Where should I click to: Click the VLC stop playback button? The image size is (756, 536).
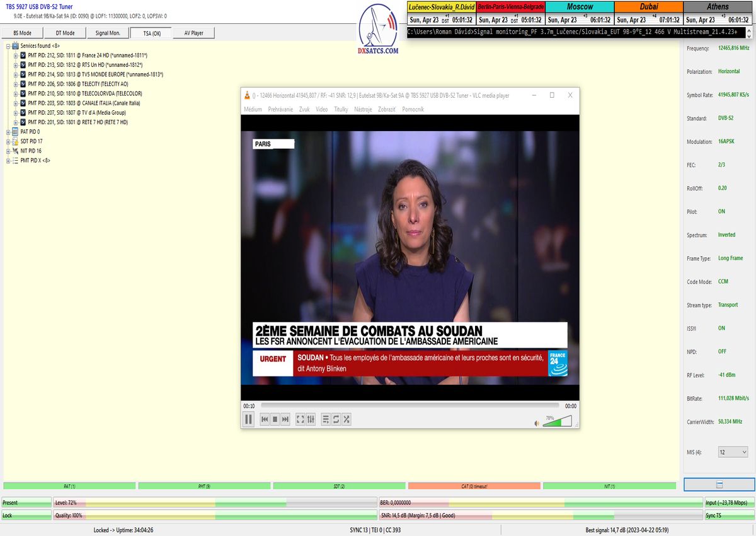pos(275,419)
